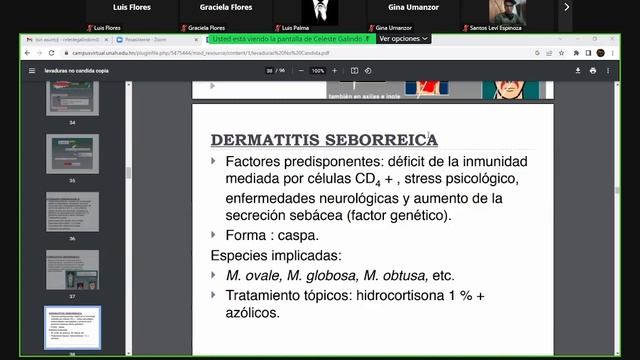Click Santos Levi Espinoza muted mic icon
640x360 pixels.
pyautogui.click(x=465, y=28)
